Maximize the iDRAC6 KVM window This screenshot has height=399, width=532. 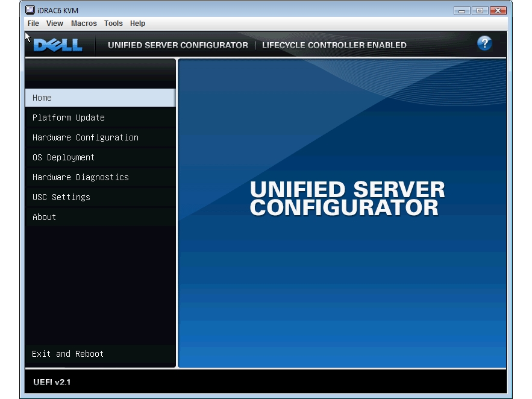pyautogui.click(x=480, y=11)
